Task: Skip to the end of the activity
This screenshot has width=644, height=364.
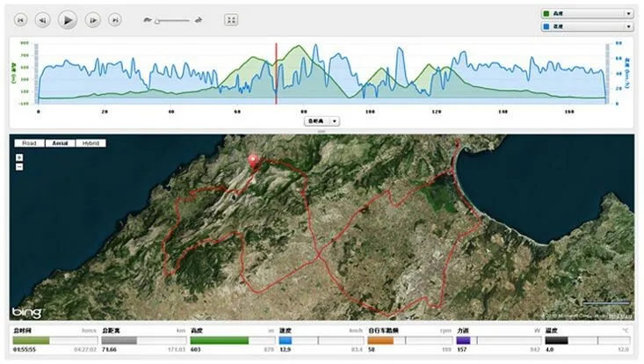Action: click(115, 19)
